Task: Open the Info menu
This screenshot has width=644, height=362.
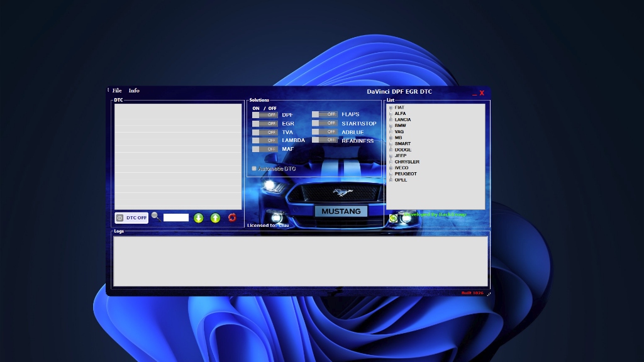Action: point(134,90)
